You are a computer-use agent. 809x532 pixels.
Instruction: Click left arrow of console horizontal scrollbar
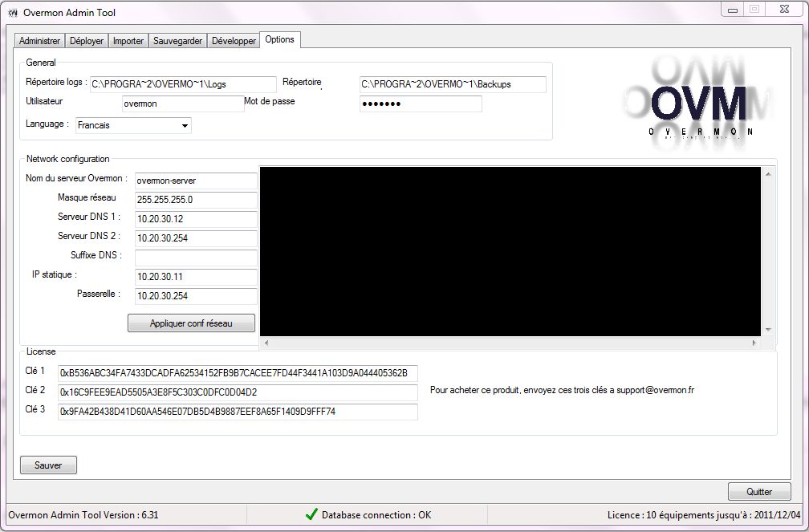(266, 343)
